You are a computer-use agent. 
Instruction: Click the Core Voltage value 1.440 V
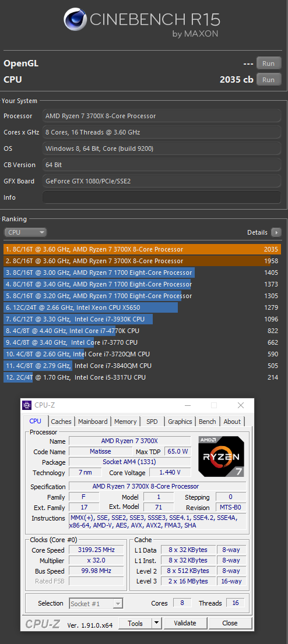[170, 472]
